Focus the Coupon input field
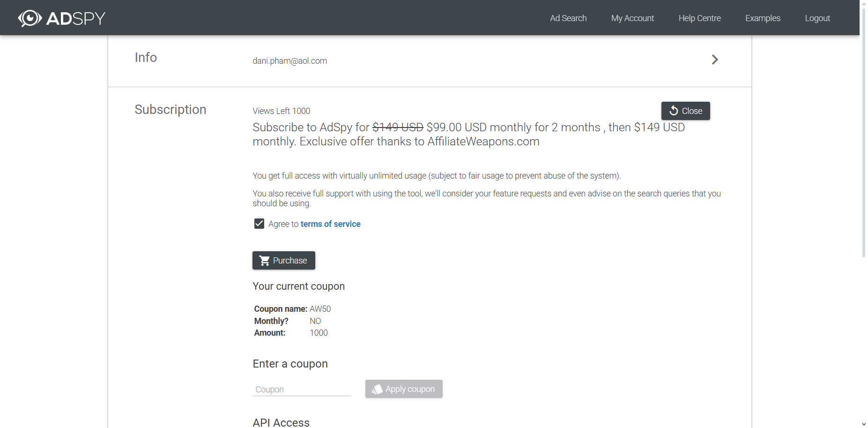The width and height of the screenshot is (868, 428). pyautogui.click(x=301, y=389)
